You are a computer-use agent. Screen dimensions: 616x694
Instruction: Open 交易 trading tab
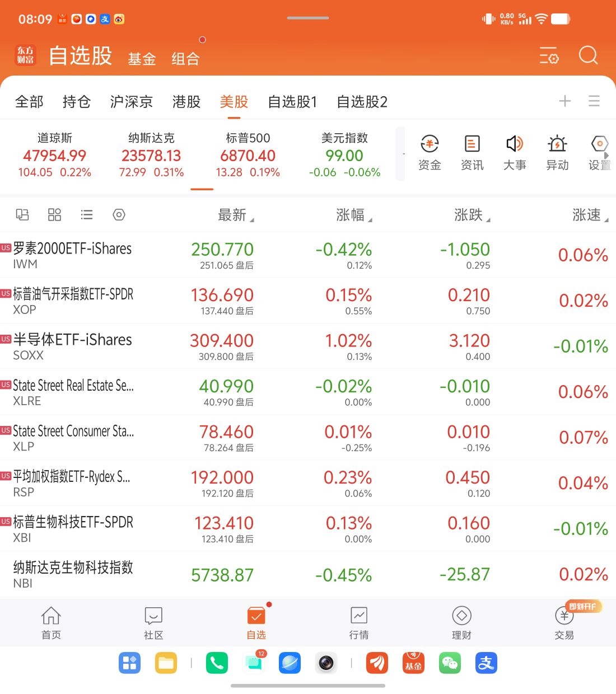[564, 622]
